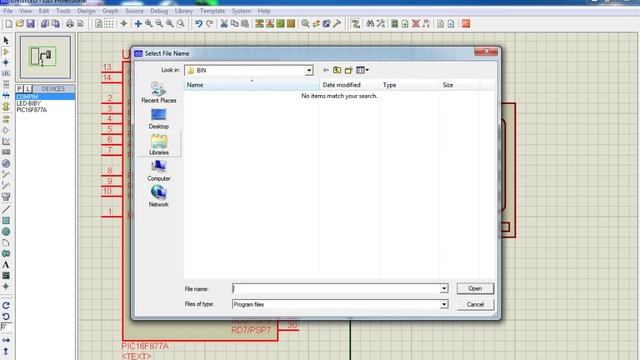Print the schematic with printer icon
640x360 pixels.
point(70,24)
